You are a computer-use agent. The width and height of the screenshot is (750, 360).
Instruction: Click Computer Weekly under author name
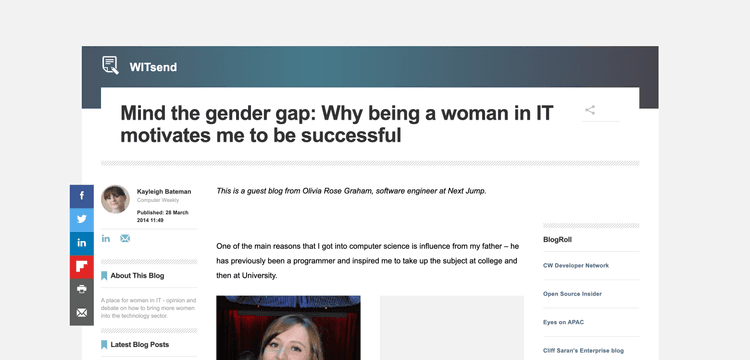pyautogui.click(x=158, y=200)
